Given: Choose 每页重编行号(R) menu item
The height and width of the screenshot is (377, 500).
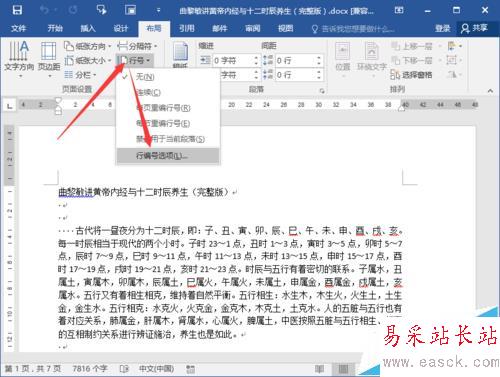Looking at the screenshot, I should click(x=168, y=108).
